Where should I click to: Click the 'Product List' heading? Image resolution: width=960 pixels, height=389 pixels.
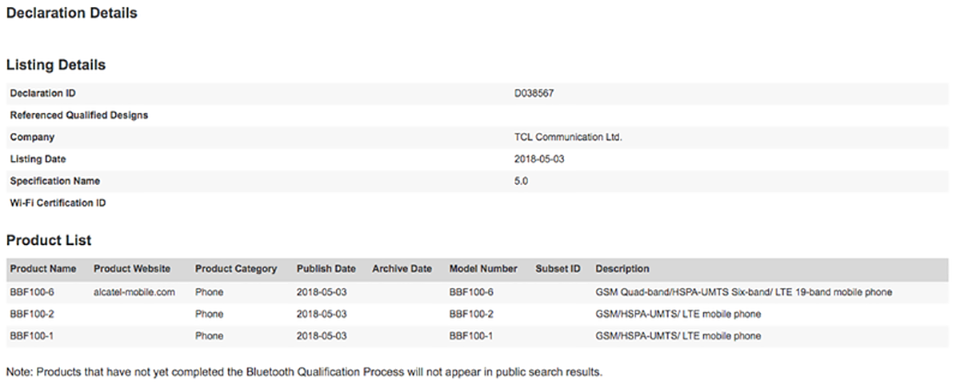[49, 240]
